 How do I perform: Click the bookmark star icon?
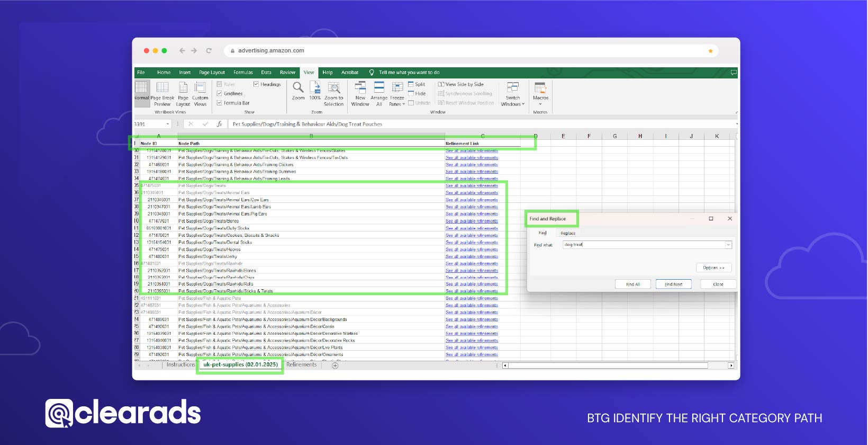[x=710, y=51]
